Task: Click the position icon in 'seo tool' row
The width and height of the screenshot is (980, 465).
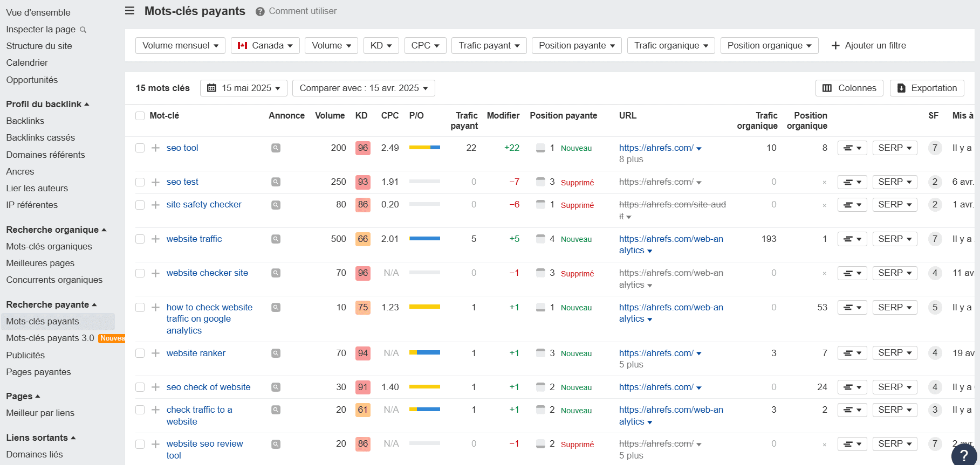Action: tap(540, 148)
